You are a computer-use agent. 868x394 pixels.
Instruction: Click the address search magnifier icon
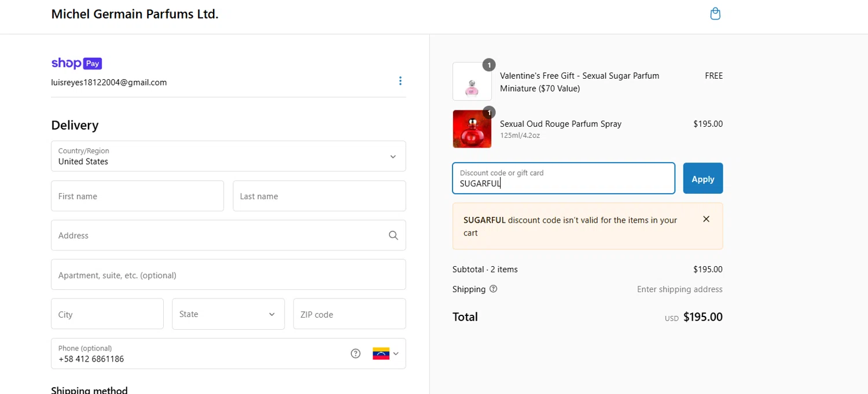pos(393,235)
